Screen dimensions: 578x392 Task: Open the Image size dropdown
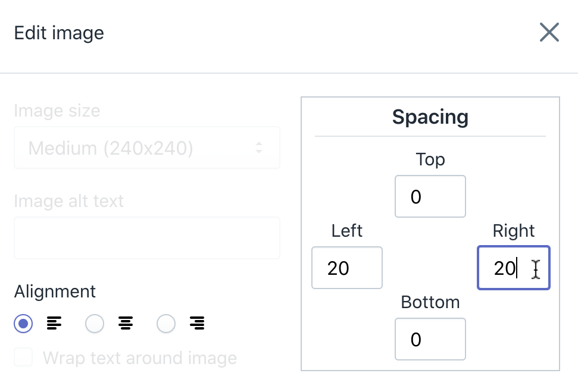[x=146, y=148]
